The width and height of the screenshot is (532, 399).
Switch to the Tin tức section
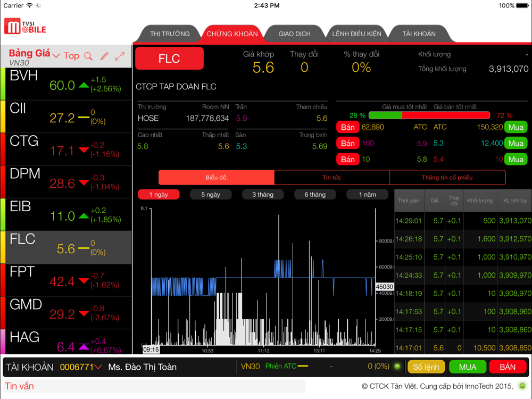[332, 178]
